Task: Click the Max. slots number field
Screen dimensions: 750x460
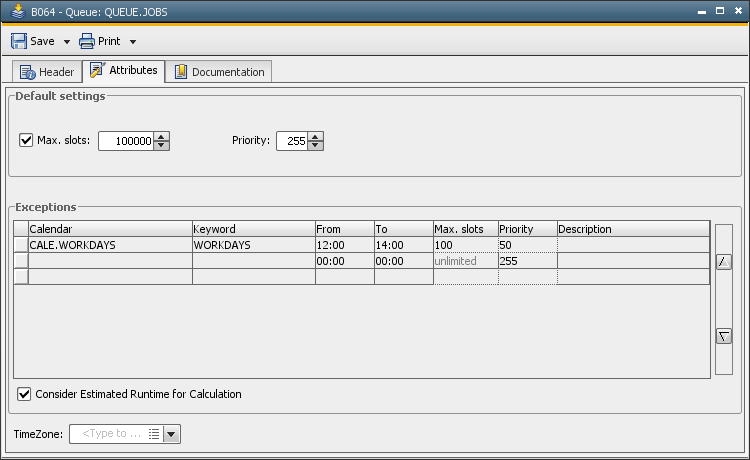Action: pos(126,141)
